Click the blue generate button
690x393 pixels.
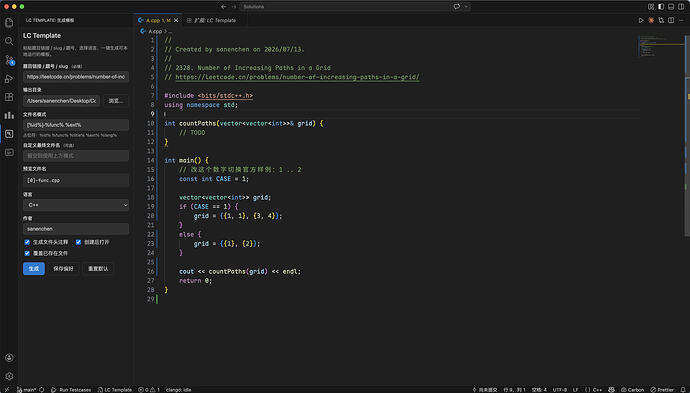click(x=34, y=268)
